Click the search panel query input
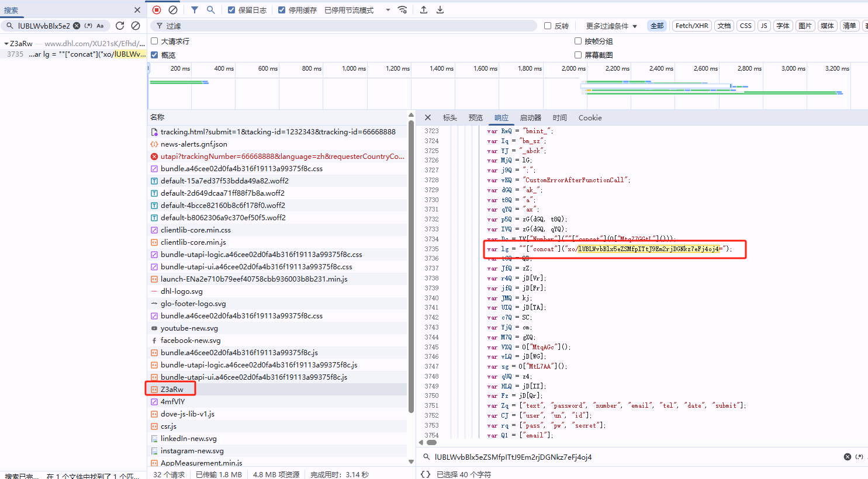The width and height of the screenshot is (868, 479). coord(43,26)
